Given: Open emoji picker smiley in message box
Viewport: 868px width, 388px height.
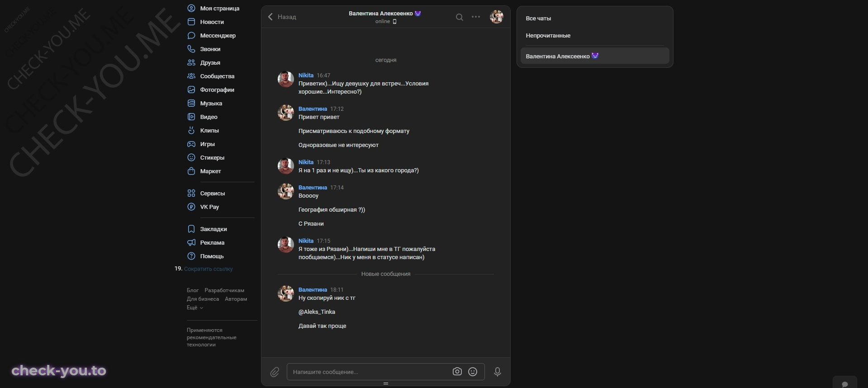Looking at the screenshot, I should [473, 371].
